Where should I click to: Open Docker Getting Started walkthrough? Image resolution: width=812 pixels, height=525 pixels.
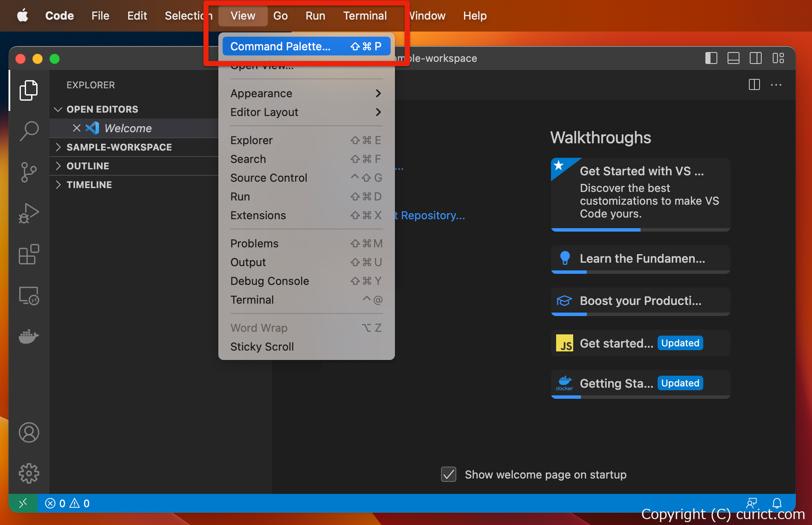point(641,384)
